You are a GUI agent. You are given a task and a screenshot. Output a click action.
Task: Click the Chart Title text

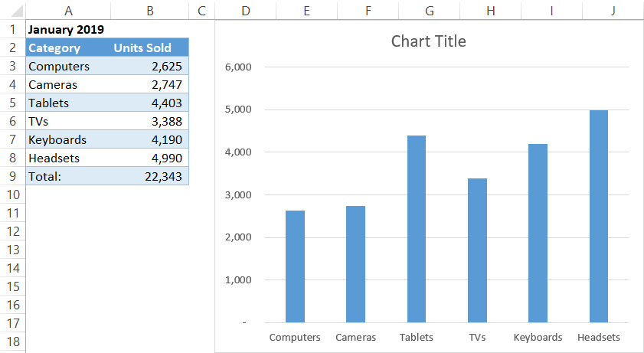pyautogui.click(x=428, y=41)
